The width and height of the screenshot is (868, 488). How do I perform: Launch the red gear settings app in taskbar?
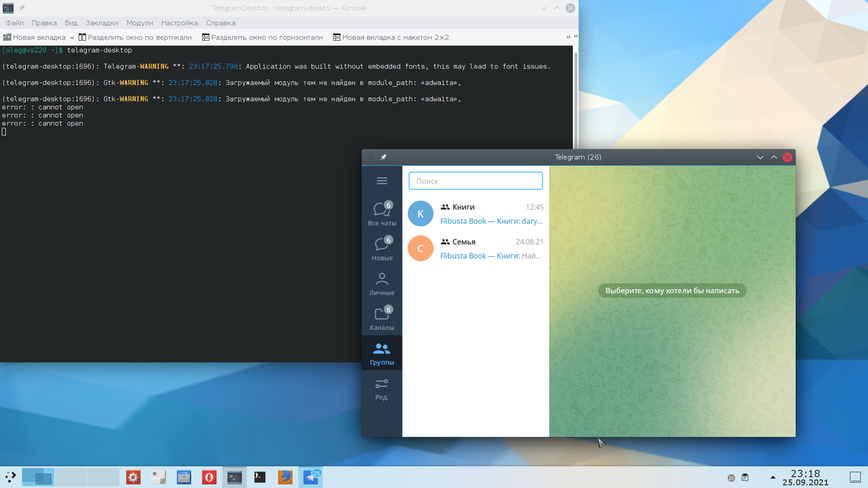(133, 477)
